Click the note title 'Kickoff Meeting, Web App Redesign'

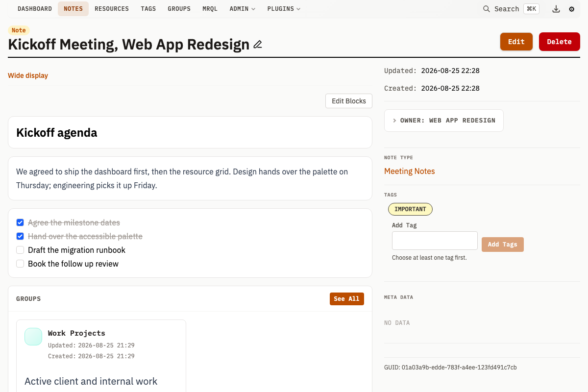click(x=129, y=45)
